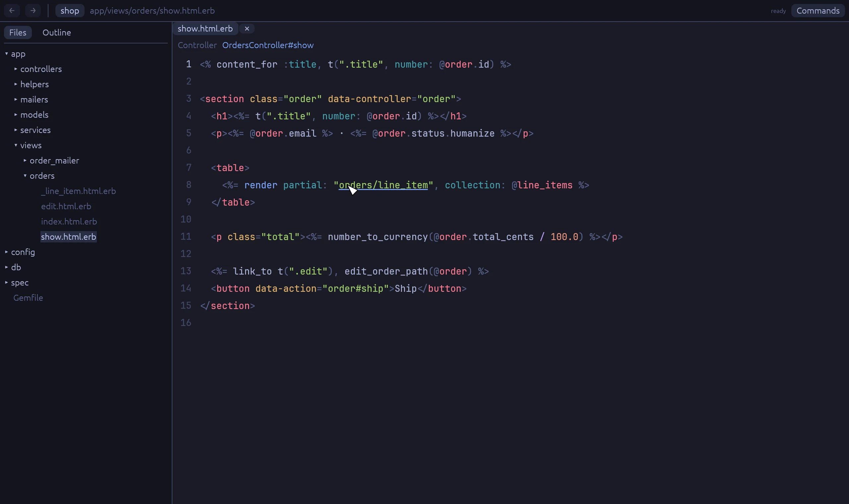Collapse the orders folder
This screenshot has width=849, height=504.
pyautogui.click(x=39, y=176)
